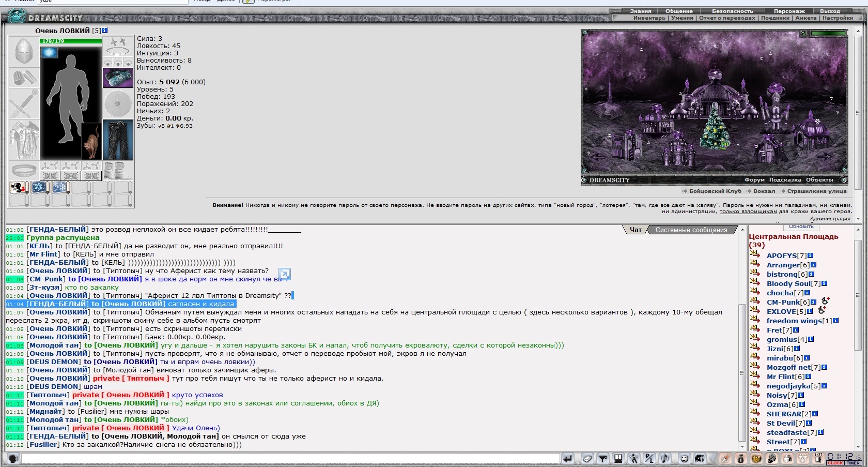Click the two-person friends icon
The height and width of the screenshot is (467, 868).
tap(787, 458)
